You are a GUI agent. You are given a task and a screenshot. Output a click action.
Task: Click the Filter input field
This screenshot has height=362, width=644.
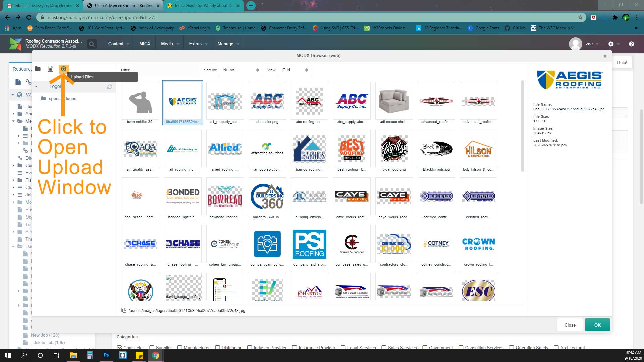(x=166, y=70)
